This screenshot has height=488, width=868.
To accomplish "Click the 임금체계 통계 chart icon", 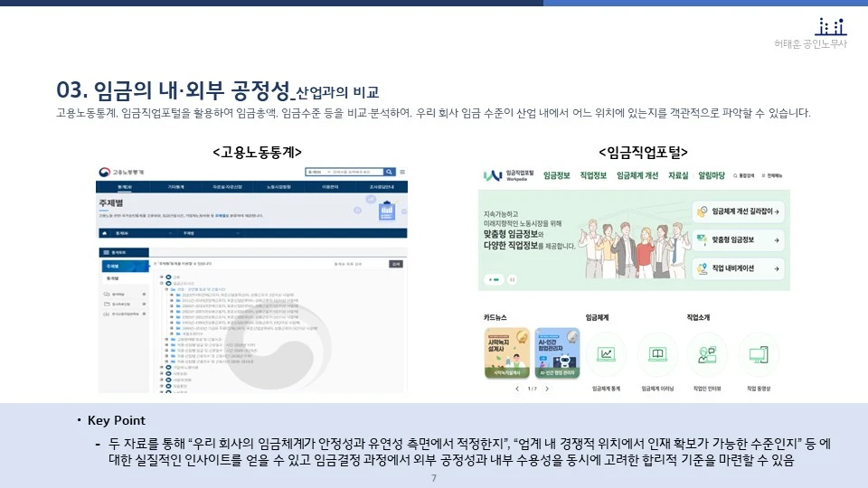I will pos(606,354).
